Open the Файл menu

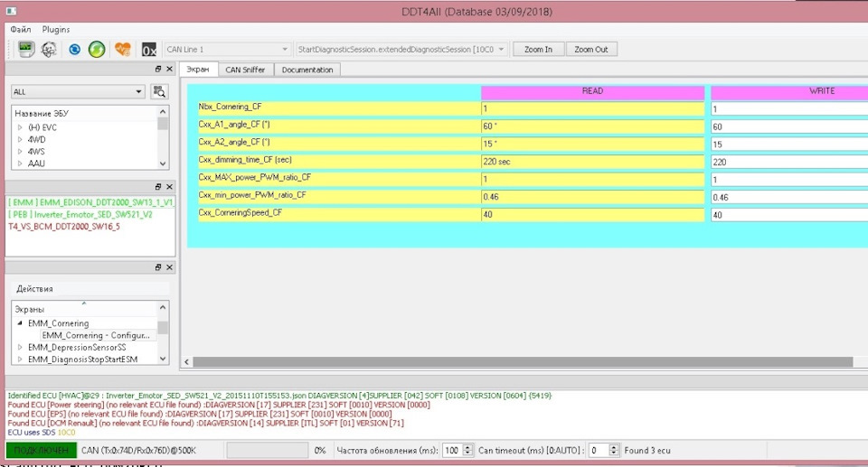21,29
